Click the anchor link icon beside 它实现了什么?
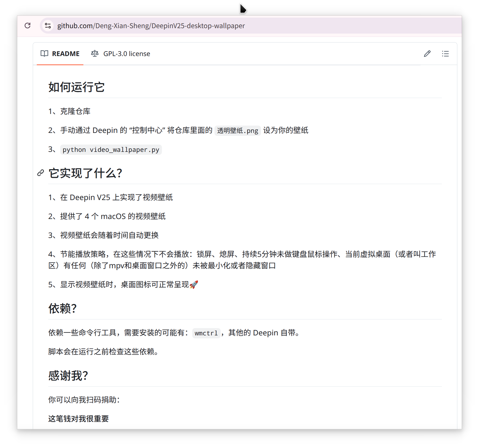 [41, 173]
